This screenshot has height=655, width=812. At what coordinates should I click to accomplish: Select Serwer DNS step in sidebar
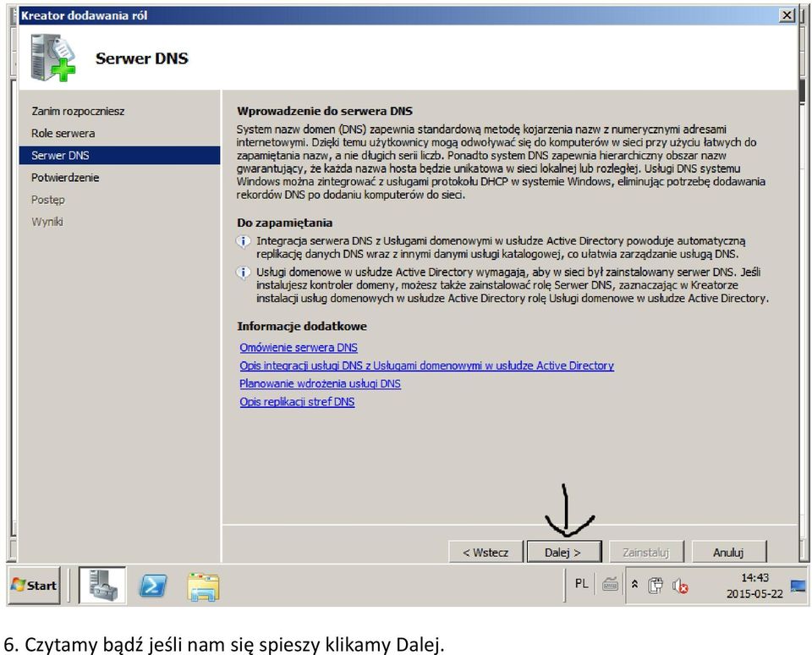(119, 156)
